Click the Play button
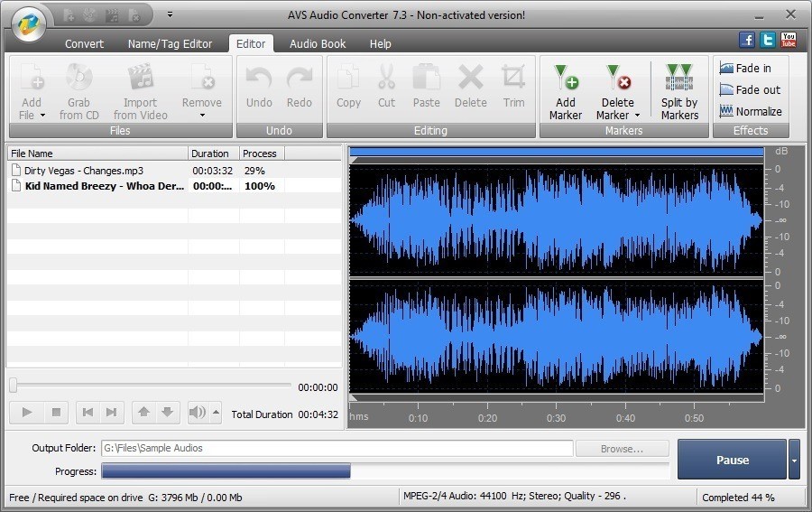The width and height of the screenshot is (812, 512). click(x=27, y=413)
